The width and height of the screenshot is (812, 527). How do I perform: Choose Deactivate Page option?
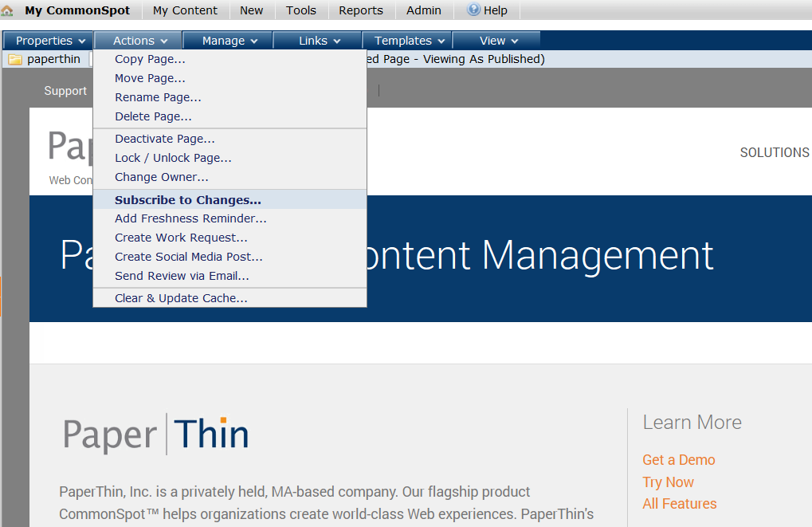pos(230,139)
